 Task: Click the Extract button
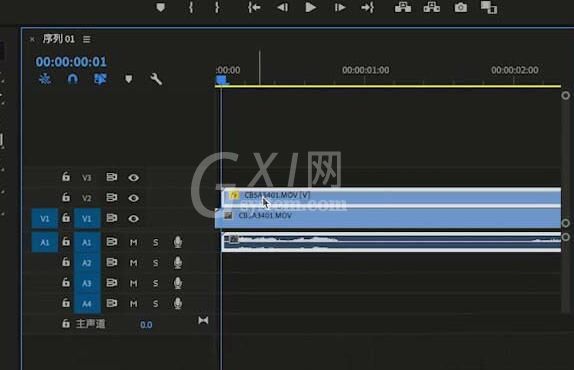click(x=432, y=7)
